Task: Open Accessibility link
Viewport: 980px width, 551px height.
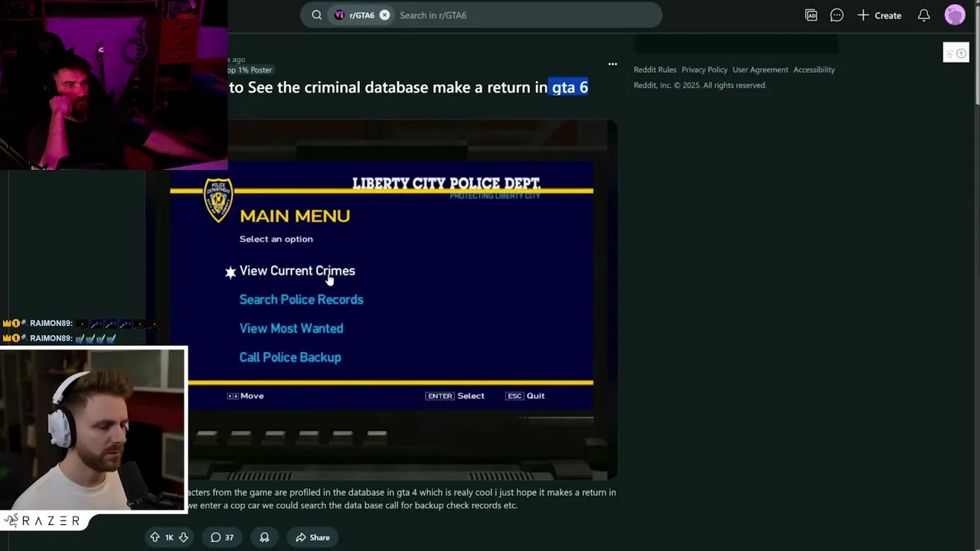Action: click(814, 70)
